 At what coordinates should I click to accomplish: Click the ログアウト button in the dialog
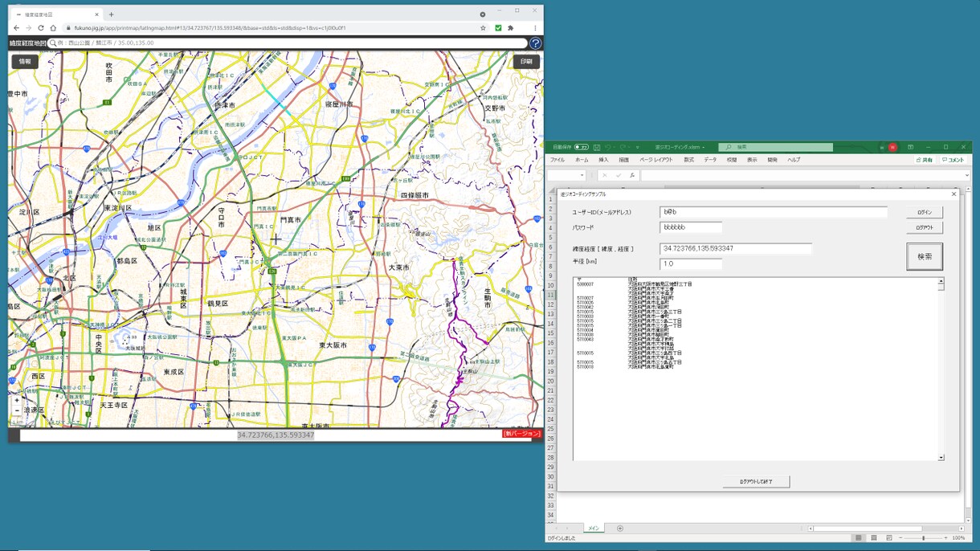point(925,228)
